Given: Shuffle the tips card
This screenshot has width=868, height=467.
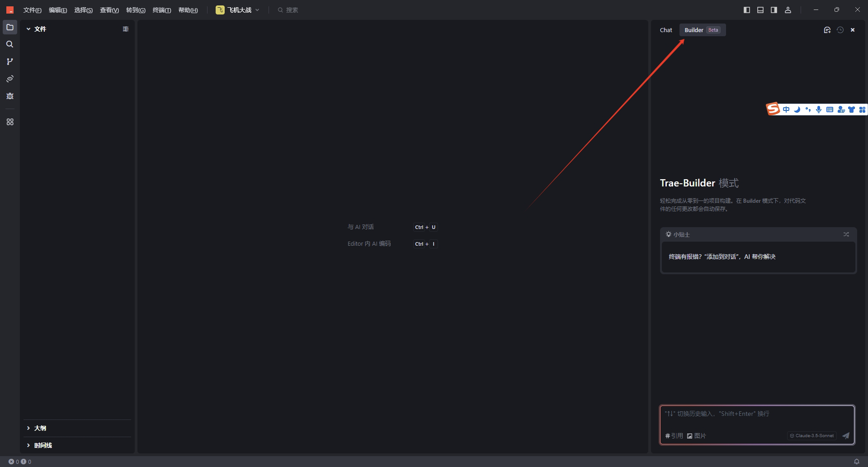Looking at the screenshot, I should 846,234.
